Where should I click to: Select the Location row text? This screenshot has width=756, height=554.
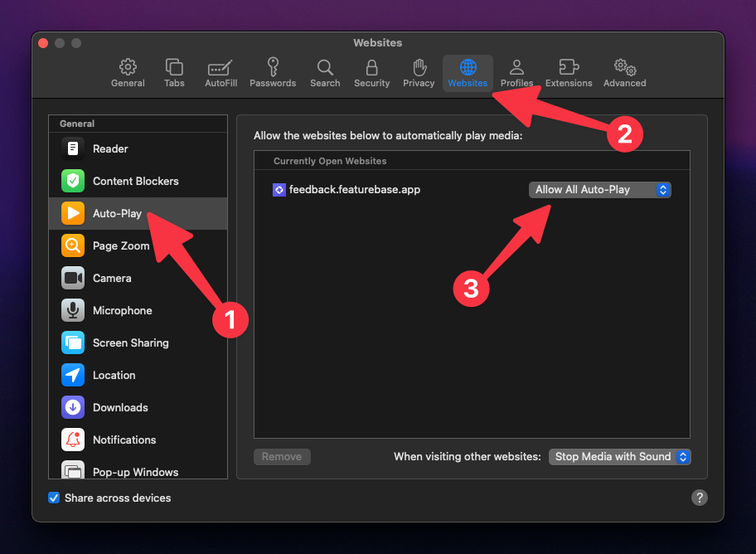point(114,375)
